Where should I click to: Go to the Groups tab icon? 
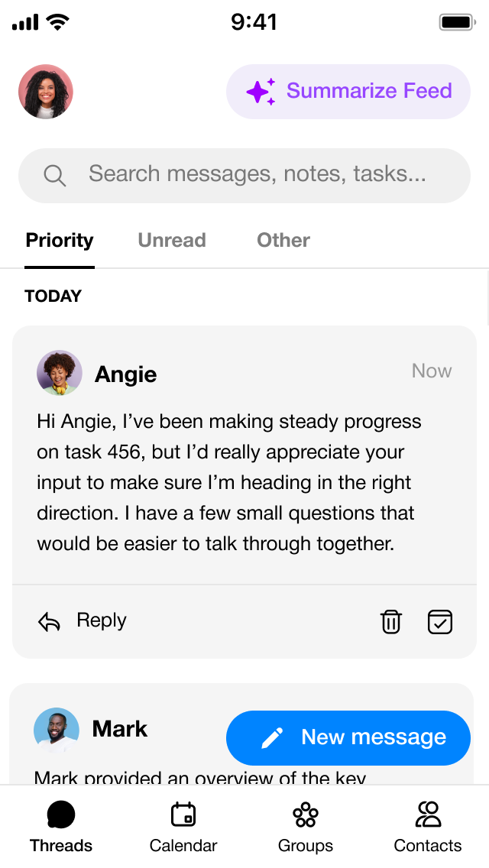tap(306, 815)
